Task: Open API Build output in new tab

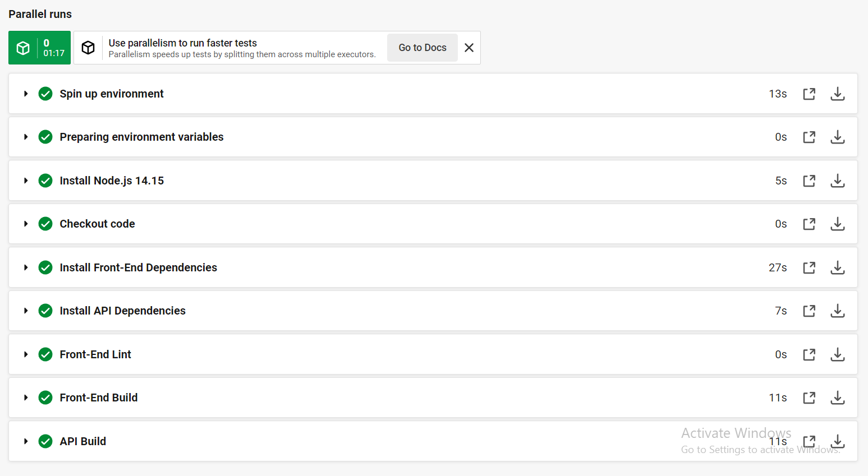Action: [x=809, y=441]
